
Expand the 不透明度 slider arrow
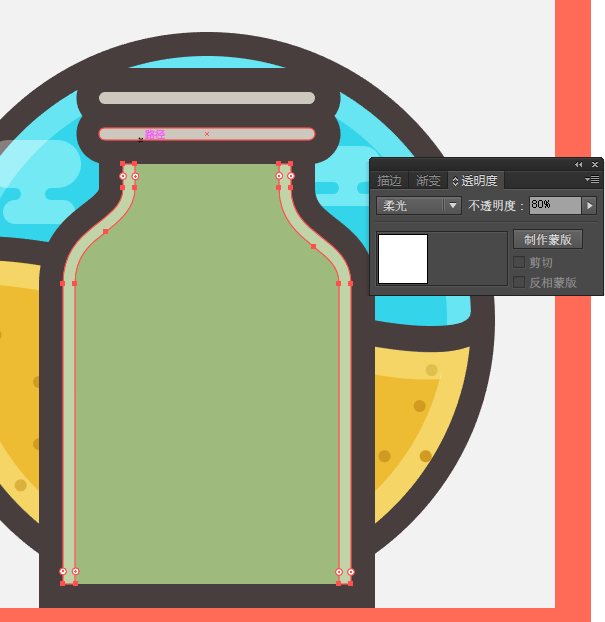590,205
